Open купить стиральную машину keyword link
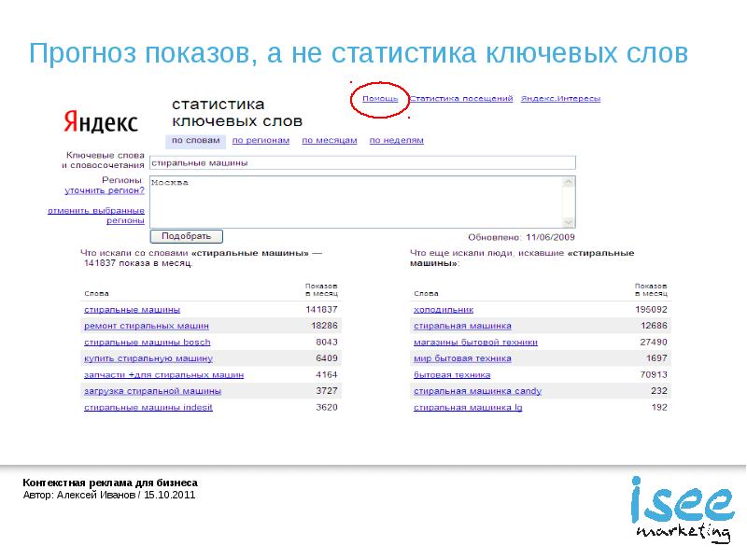 click(x=148, y=358)
